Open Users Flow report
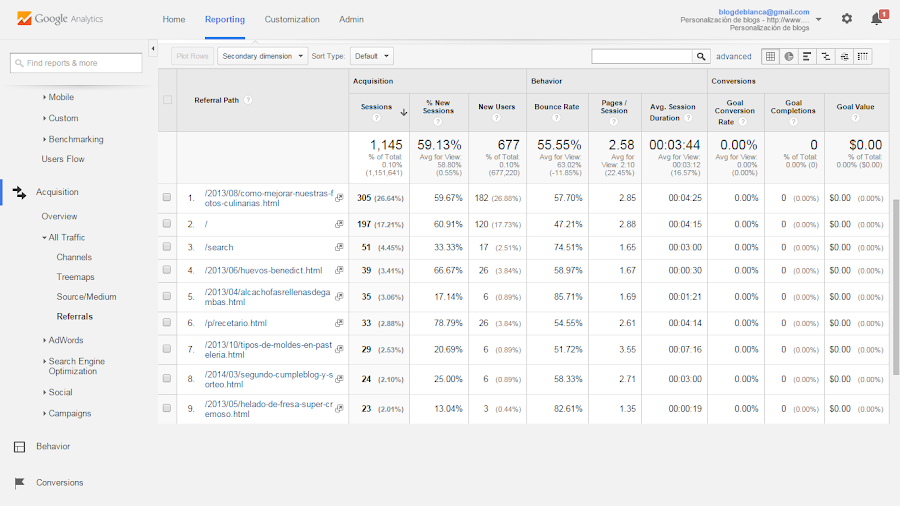Viewport: 900px width, 506px height. 63,159
